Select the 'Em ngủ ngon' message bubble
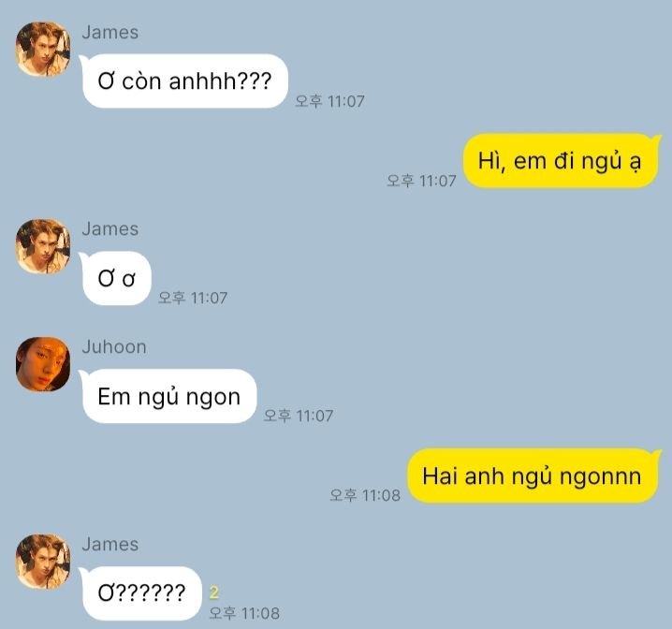672x629 pixels. (169, 396)
